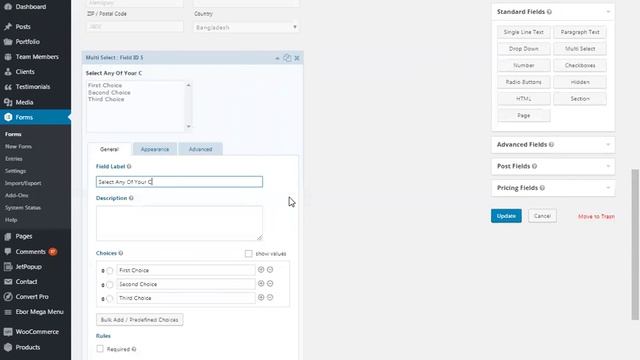The image size is (640, 360).
Task: Remove the First Choice row
Action: pos(270,270)
